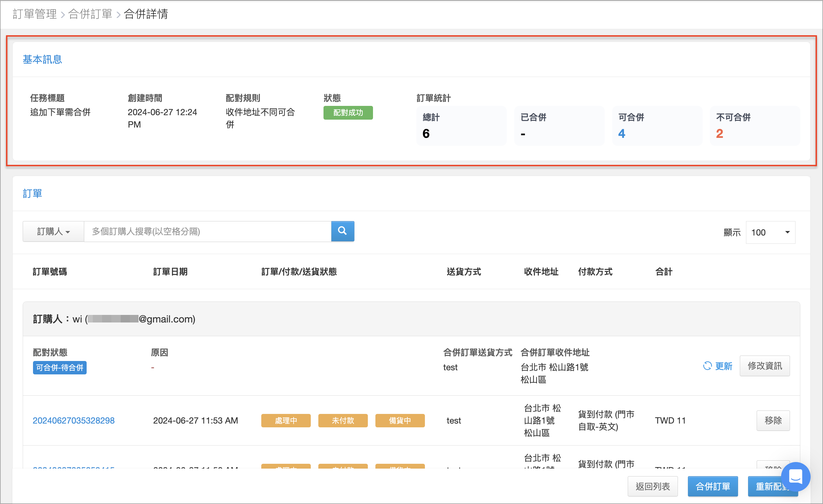Viewport: 823px width, 504px height.
Task: Open the chat support bubble
Action: click(795, 476)
